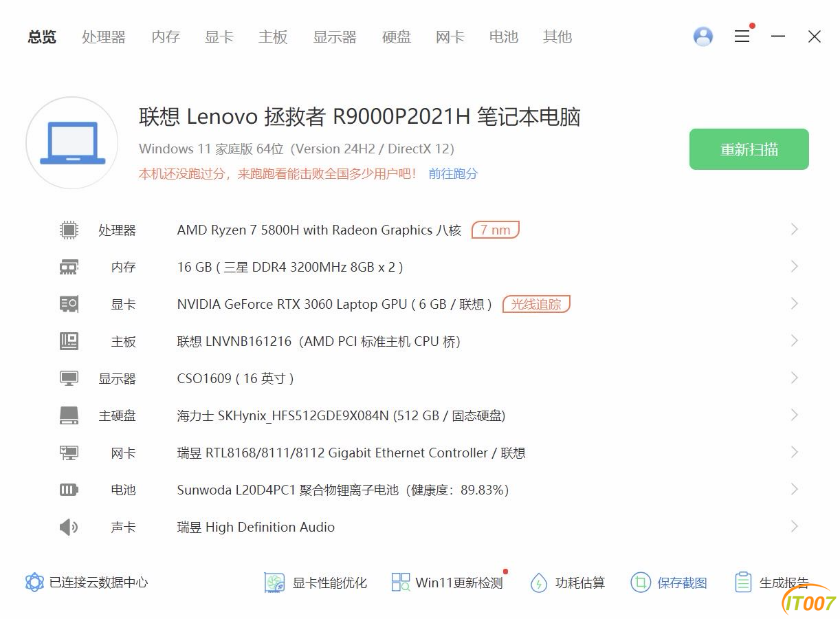Switch to the 网卡 tab
Image resolution: width=840 pixels, height=619 pixels.
(x=450, y=37)
